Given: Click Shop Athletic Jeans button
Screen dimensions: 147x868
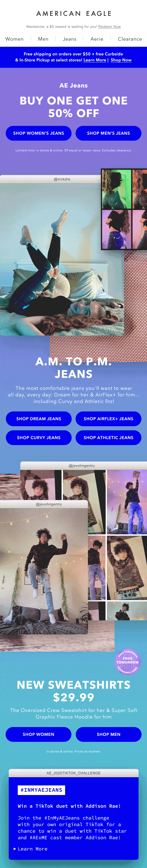Looking at the screenshot, I should [108, 437].
